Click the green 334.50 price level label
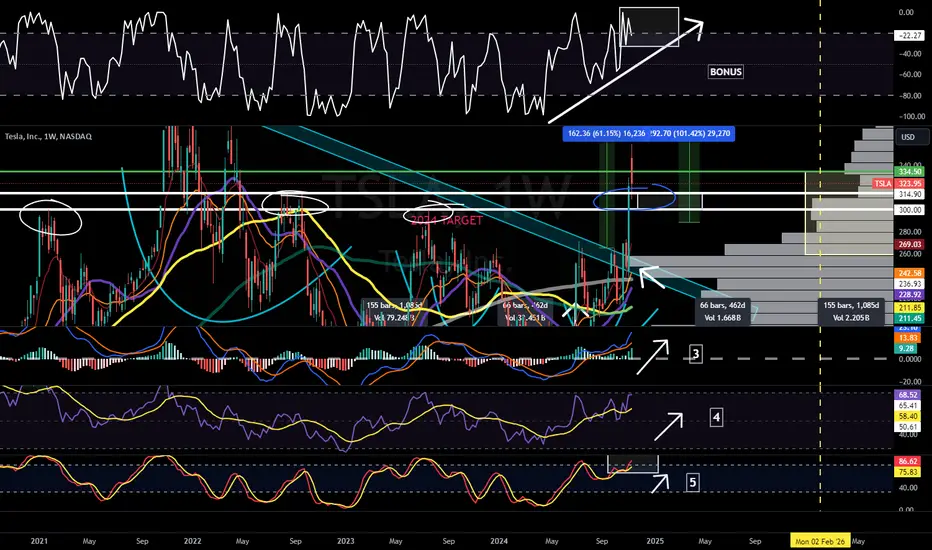 [910, 172]
